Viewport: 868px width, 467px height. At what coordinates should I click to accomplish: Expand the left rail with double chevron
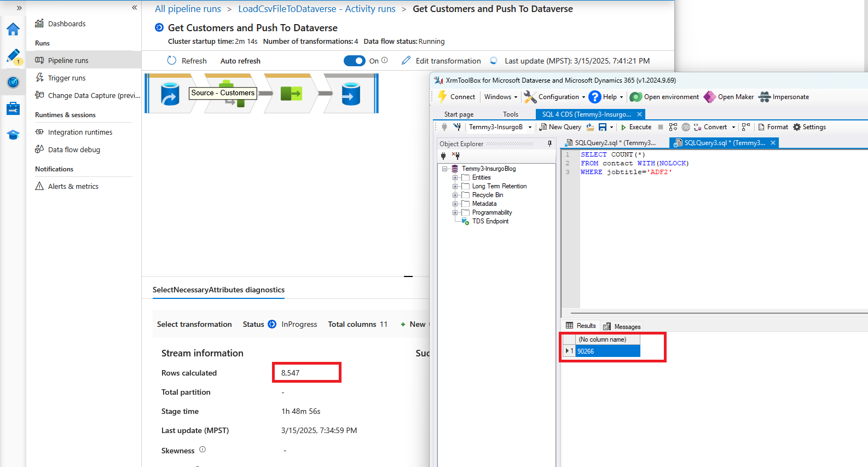pyautogui.click(x=19, y=8)
